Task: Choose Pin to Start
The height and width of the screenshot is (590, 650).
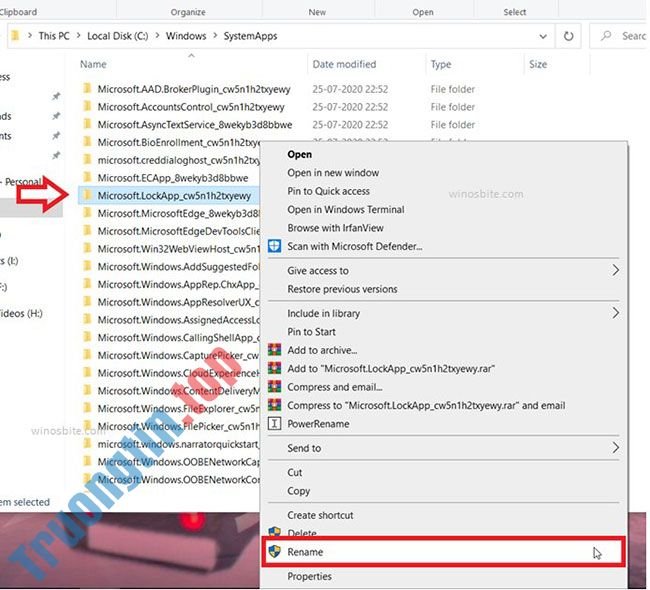Action: click(x=311, y=332)
